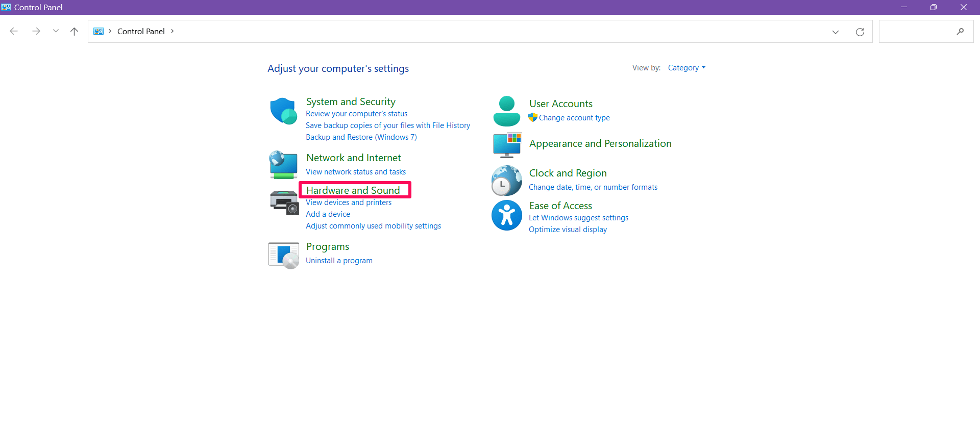Open the Ease of Access icon
Screen dimensions: 980x432
point(506,215)
